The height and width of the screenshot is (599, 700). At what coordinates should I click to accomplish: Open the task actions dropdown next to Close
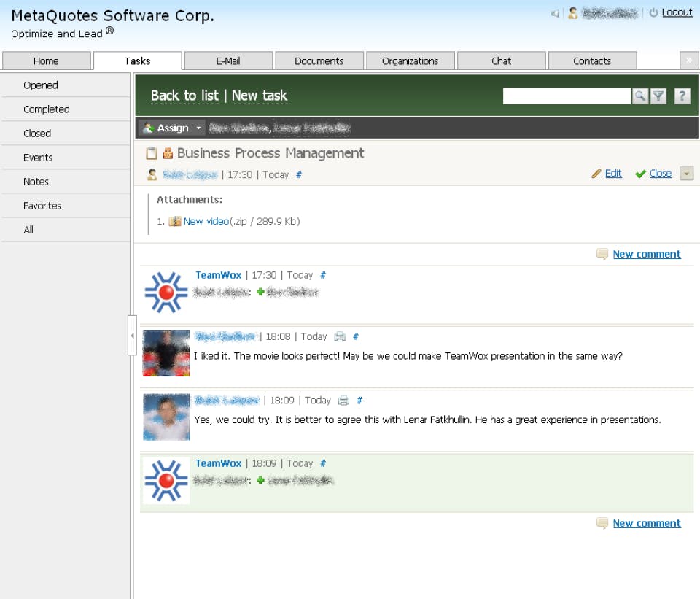[687, 174]
